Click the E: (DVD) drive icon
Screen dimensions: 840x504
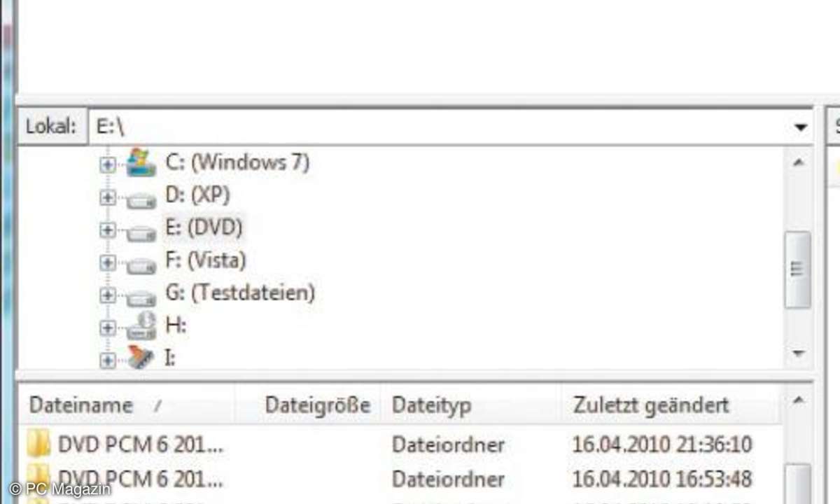point(141,231)
